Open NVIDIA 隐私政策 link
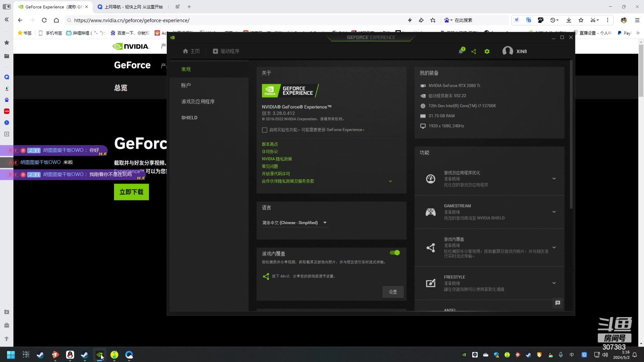This screenshot has width=644, height=362. pyautogui.click(x=277, y=159)
